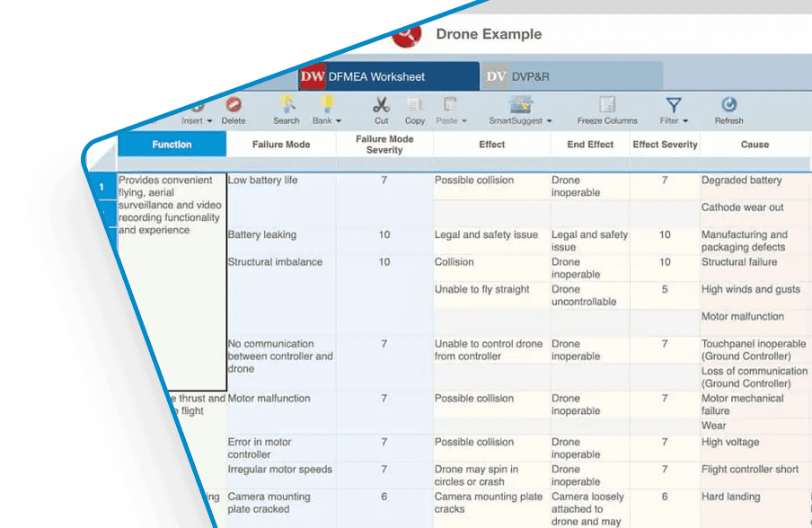Click the Search tool icon
Image resolution: width=812 pixels, height=528 pixels.
(x=287, y=105)
